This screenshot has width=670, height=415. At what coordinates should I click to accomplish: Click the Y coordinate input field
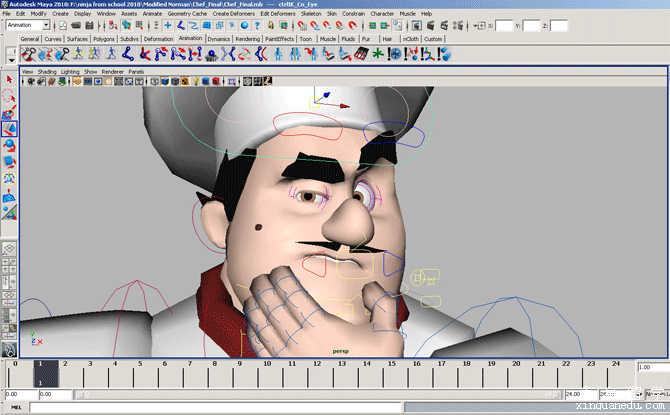tap(532, 26)
